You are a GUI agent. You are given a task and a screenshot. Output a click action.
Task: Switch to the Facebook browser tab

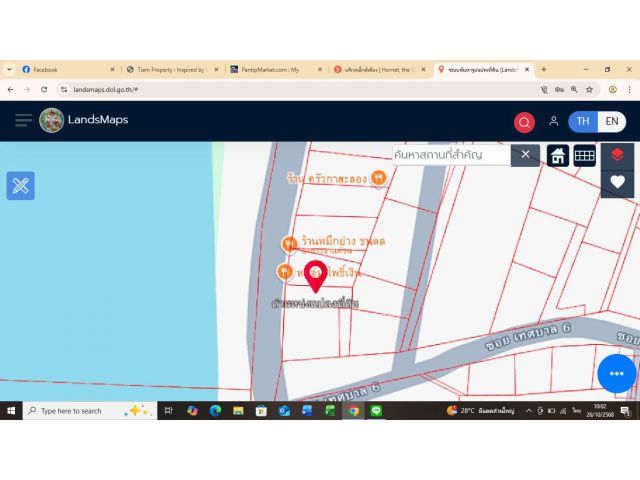[x=65, y=70]
